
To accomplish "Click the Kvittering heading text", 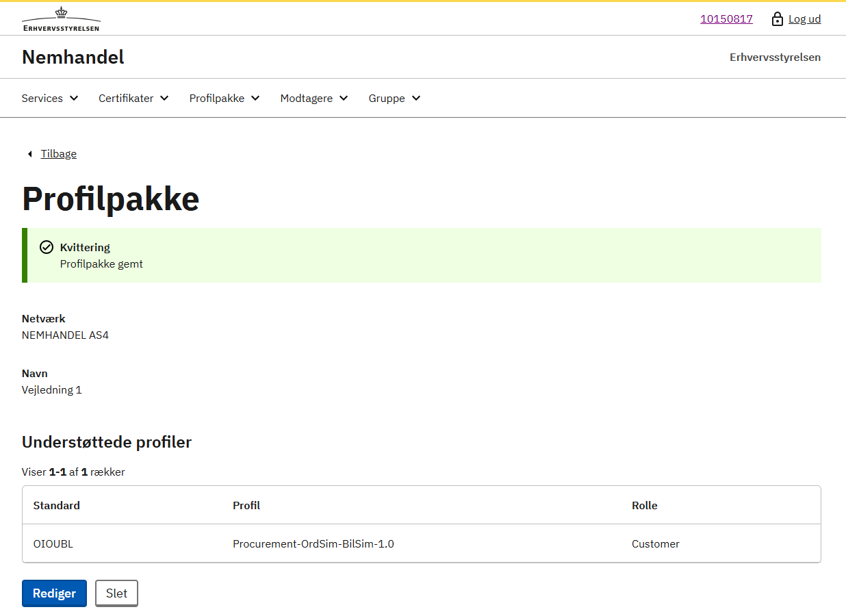I will tap(85, 247).
